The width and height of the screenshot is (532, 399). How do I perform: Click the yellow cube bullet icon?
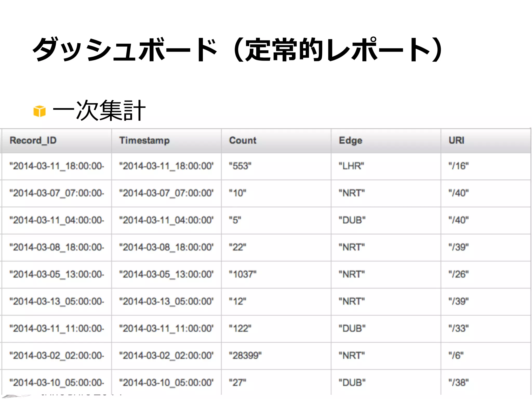click(39, 111)
